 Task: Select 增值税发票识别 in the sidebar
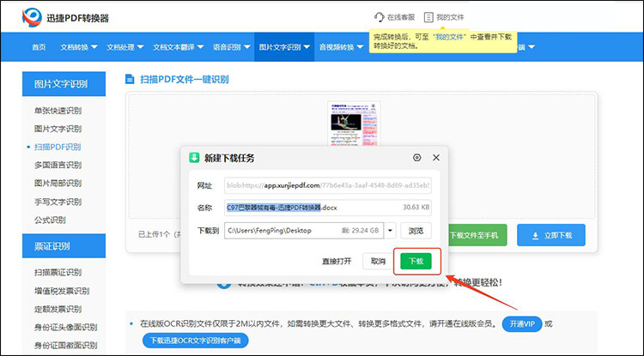pos(62,291)
